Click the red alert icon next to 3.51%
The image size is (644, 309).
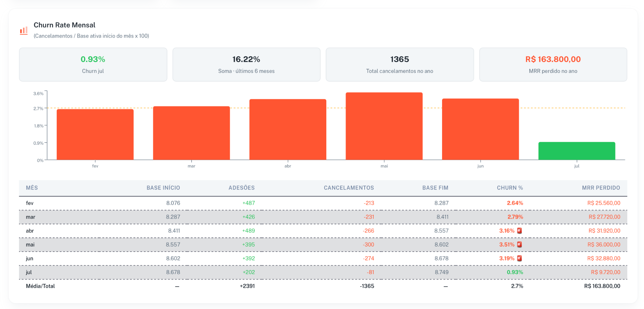(519, 245)
